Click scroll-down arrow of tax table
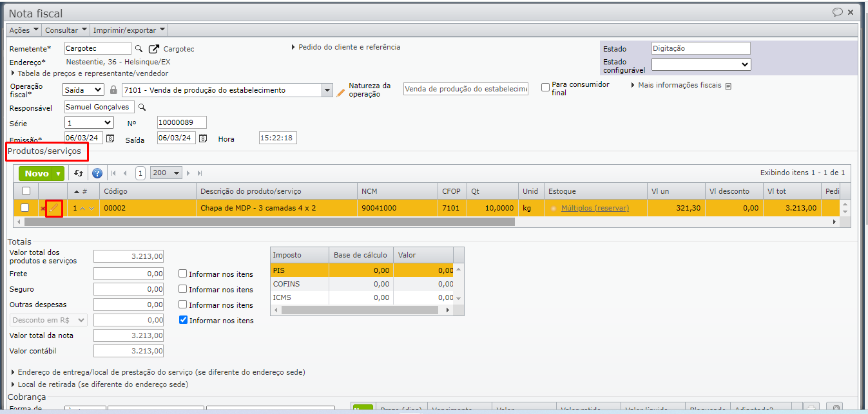 459,299
